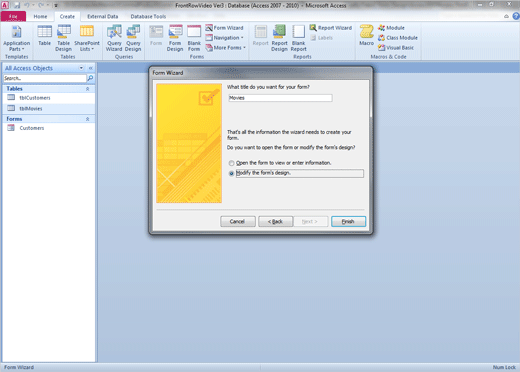Launch the Report Wizard
Image resolution: width=520 pixels, height=372 pixels.
[331, 28]
